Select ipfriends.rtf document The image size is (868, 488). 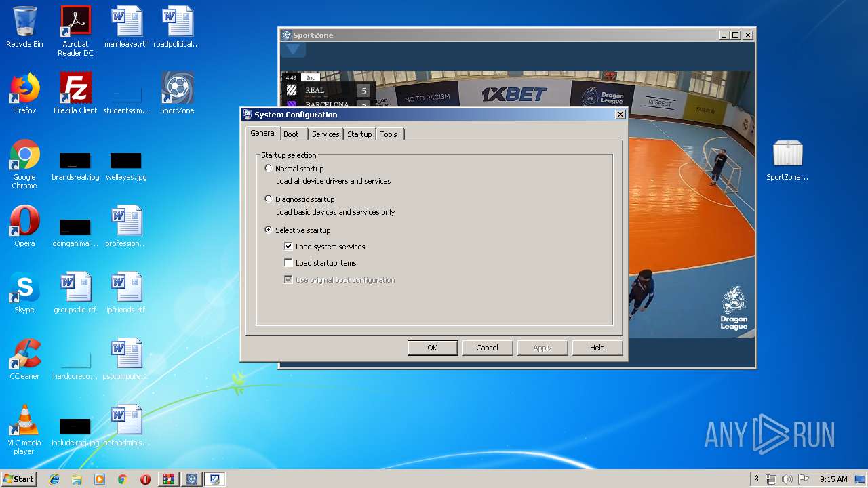click(126, 293)
